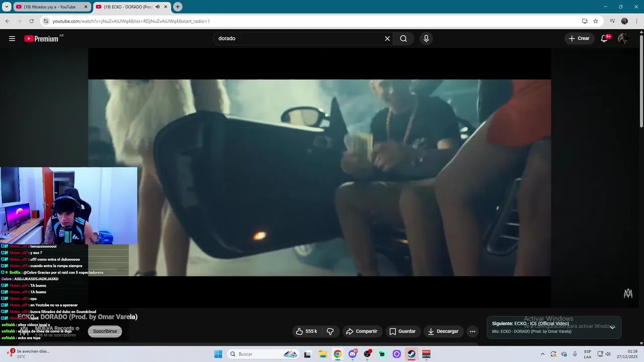Install app icon in address bar

(x=585, y=21)
